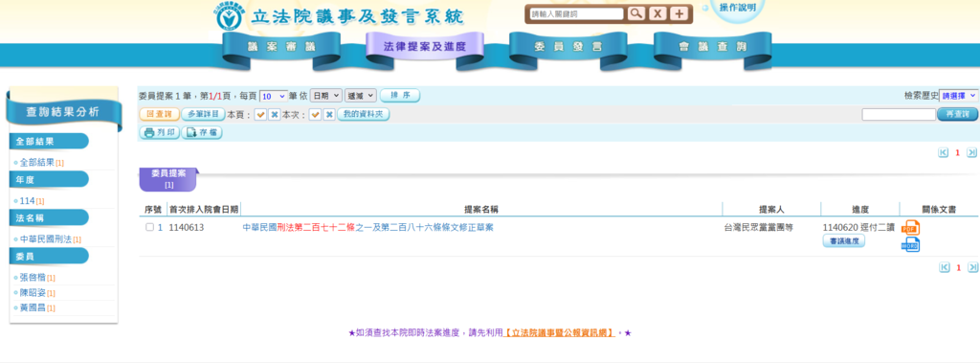This screenshot has height=363, width=980.
Task: Open the PDF document icon
Action: tap(910, 228)
